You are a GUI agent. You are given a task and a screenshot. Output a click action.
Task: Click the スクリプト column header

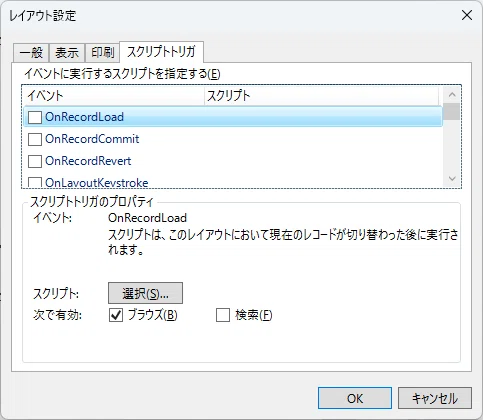point(321,96)
